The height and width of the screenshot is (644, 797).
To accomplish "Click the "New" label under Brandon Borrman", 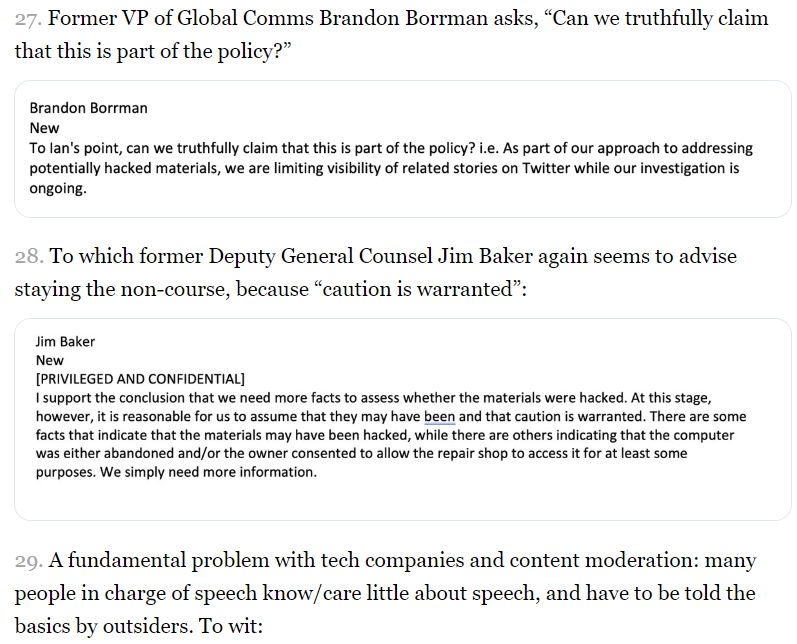I will (44, 128).
